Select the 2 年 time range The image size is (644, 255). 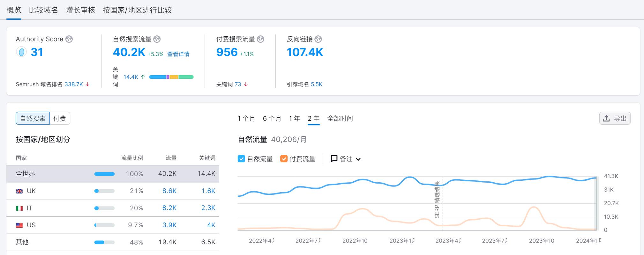tap(314, 119)
